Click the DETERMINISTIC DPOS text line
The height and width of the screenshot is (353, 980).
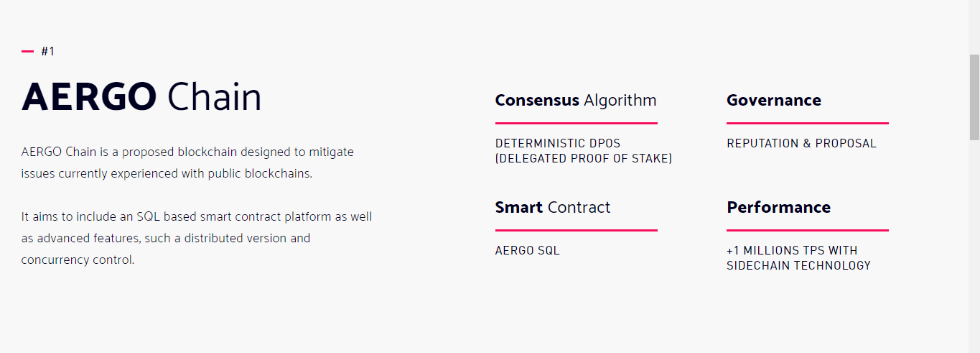[x=557, y=143]
